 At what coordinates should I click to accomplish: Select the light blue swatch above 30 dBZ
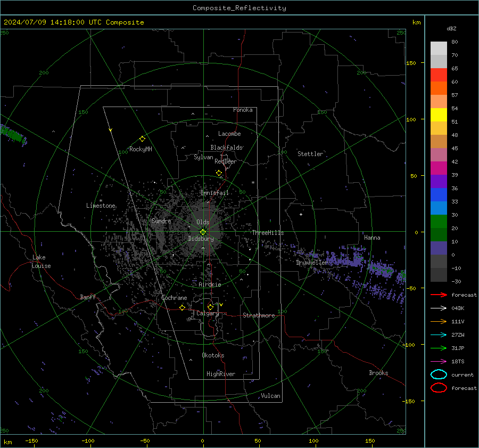[439, 208]
